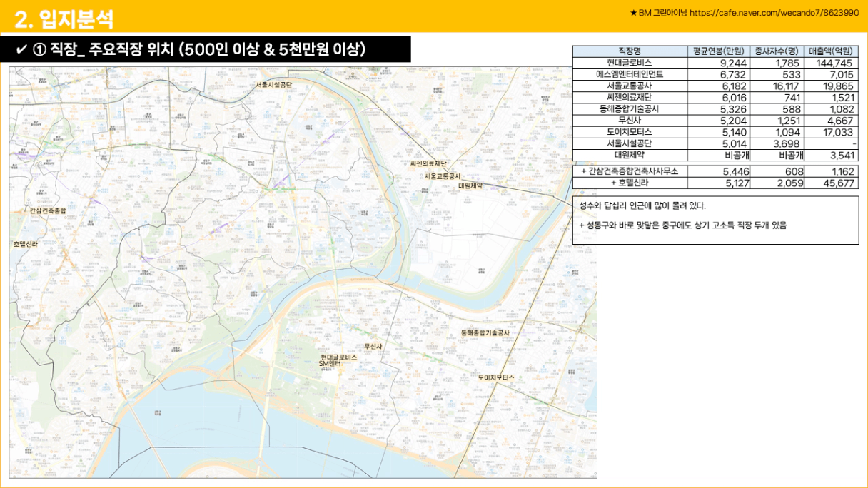Click the '매출액(억원)' column header
The width and height of the screenshot is (868, 488).
point(832,51)
